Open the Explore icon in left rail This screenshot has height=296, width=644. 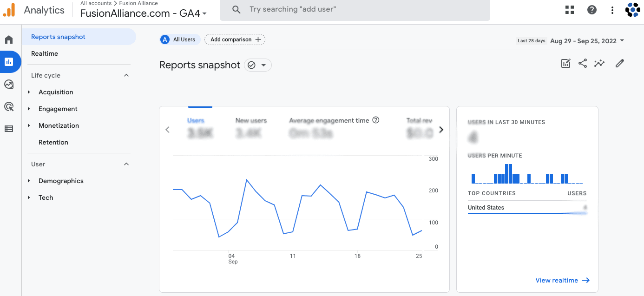9,84
